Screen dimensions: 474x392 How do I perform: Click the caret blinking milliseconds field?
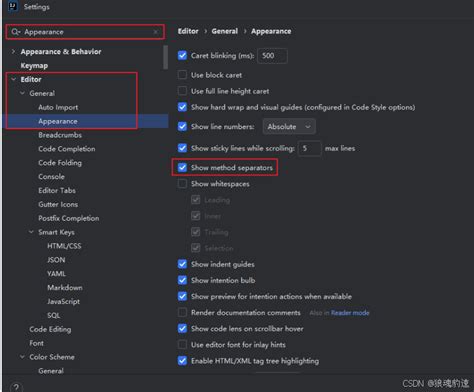tap(272, 56)
